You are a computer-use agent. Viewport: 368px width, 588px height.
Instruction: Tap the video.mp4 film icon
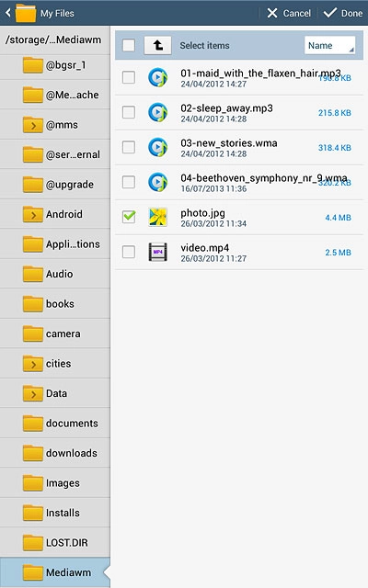click(x=157, y=252)
